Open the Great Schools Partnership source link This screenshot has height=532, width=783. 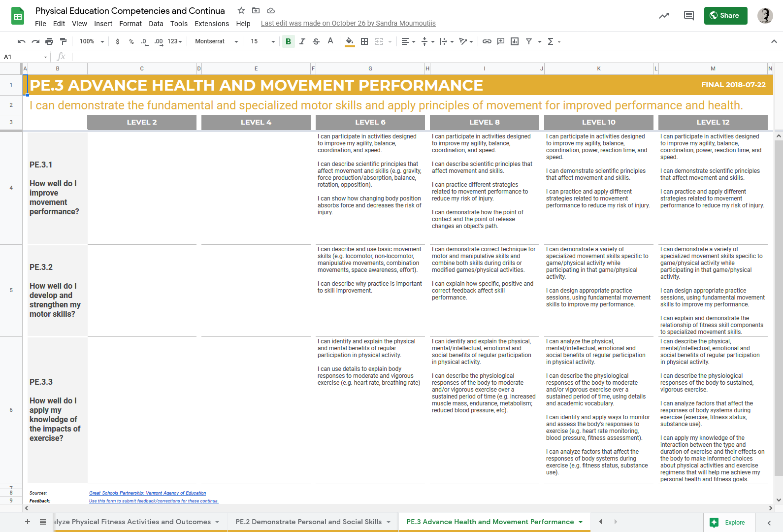pyautogui.click(x=147, y=493)
